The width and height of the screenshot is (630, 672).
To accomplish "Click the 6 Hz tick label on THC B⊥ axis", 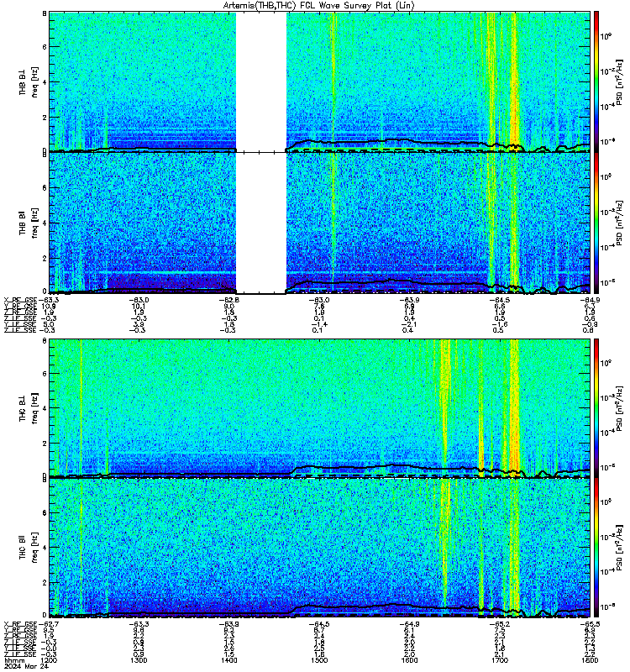I will (45, 373).
